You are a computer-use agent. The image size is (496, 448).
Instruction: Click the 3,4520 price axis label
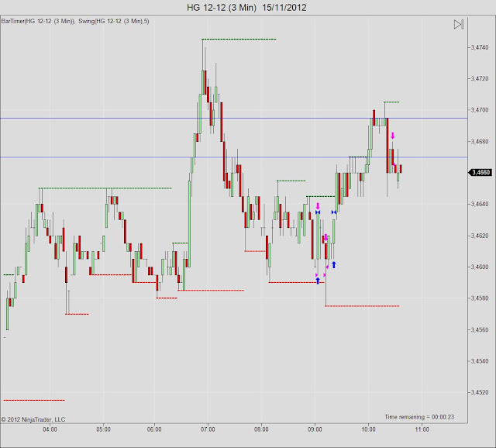pyautogui.click(x=480, y=392)
